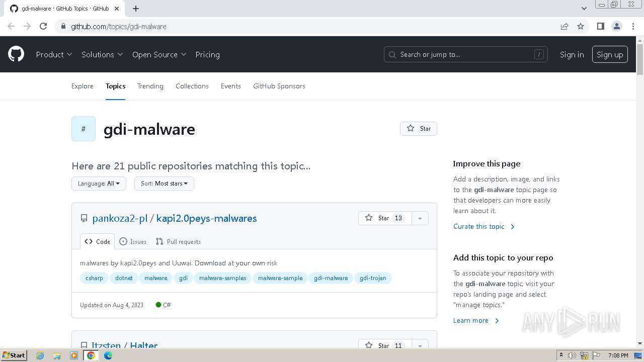Expand Product menu
Screen dimensions: 644x362
(x=54, y=54)
